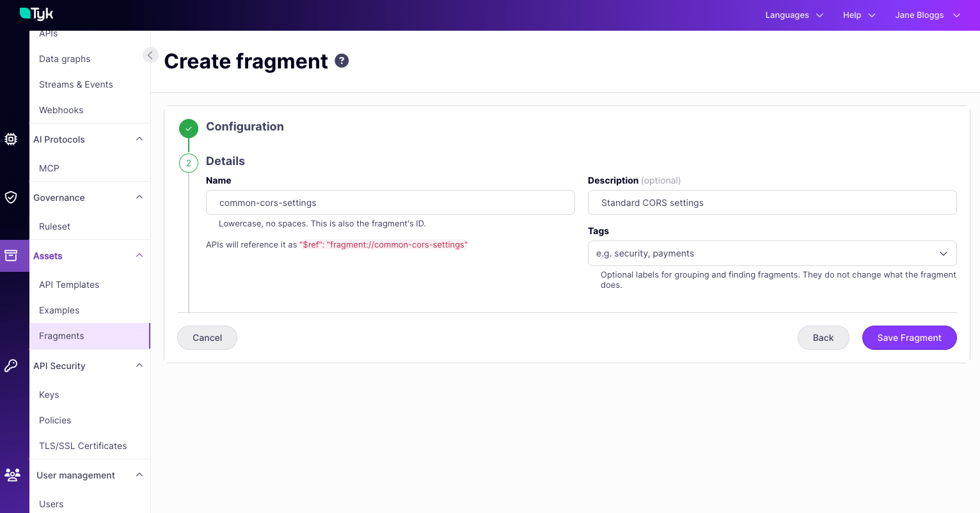This screenshot has height=513, width=980.
Task: Open Webhooks in the sidebar
Action: point(61,110)
